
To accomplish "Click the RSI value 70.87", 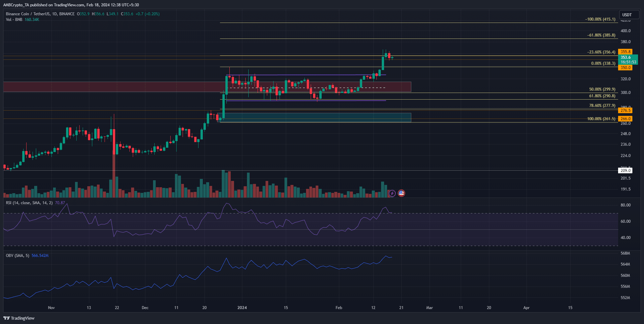I will pos(60,203).
